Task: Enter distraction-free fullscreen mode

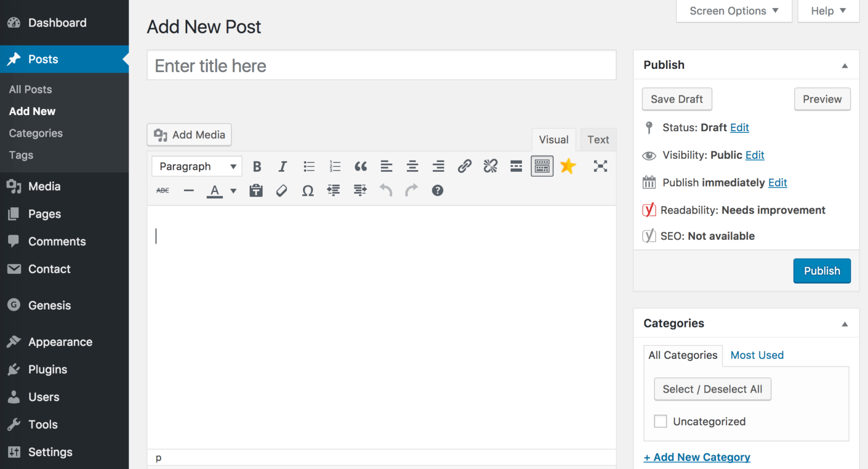Action: tap(600, 166)
